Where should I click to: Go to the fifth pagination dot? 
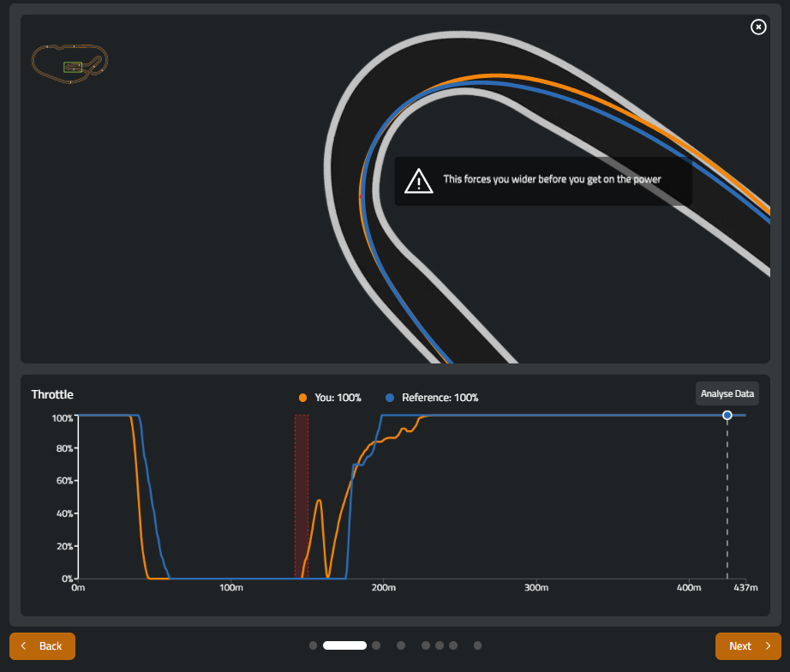(426, 645)
